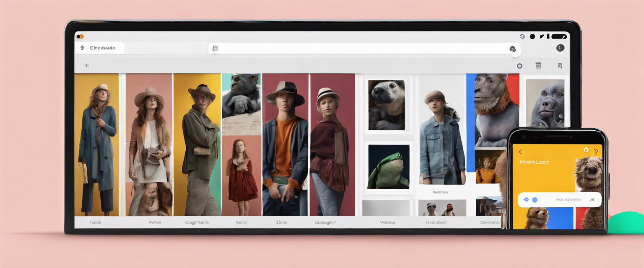The height and width of the screenshot is (268, 644).
Task: Open the woman in teal coat on yellow photo
Action: click(x=96, y=144)
